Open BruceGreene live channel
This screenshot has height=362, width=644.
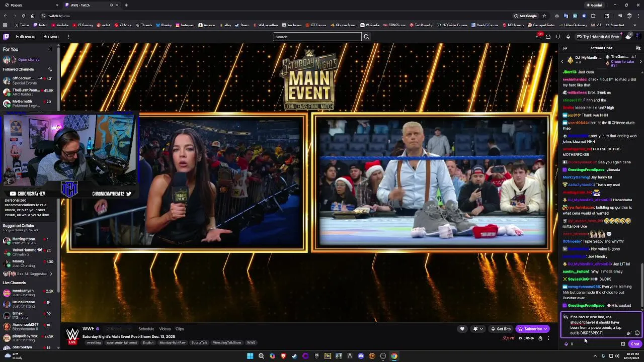pos(28,304)
